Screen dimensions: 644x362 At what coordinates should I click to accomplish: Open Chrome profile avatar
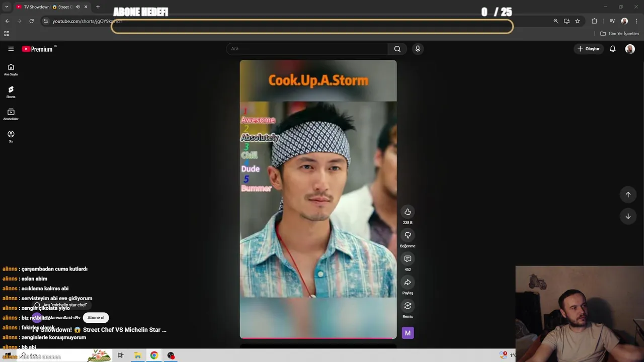(624, 21)
